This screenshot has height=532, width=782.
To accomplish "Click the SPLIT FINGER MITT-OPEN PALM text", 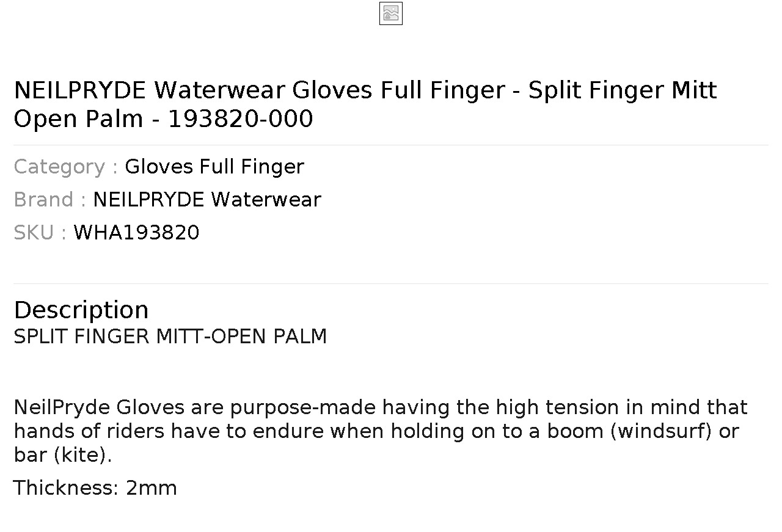I will click(170, 337).
